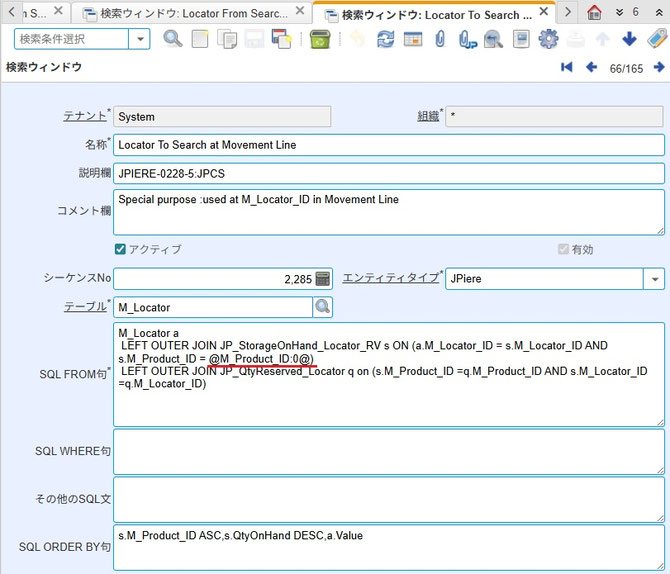This screenshot has height=574, width=670.
Task: Go to the Home screen house icon
Action: click(594, 12)
